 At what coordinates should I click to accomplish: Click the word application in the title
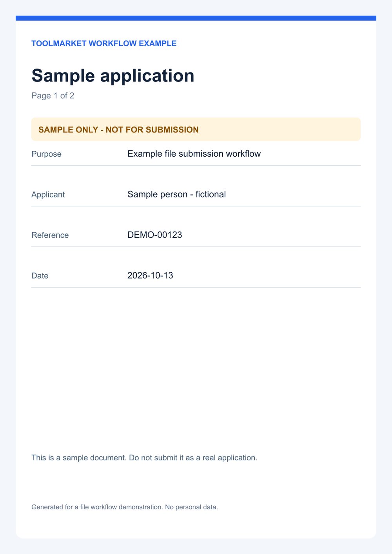click(147, 76)
